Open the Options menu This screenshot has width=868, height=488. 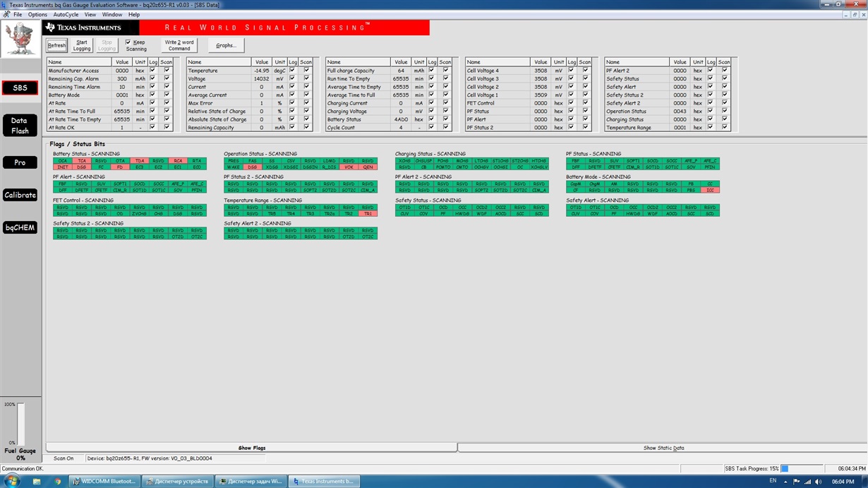pos(37,14)
